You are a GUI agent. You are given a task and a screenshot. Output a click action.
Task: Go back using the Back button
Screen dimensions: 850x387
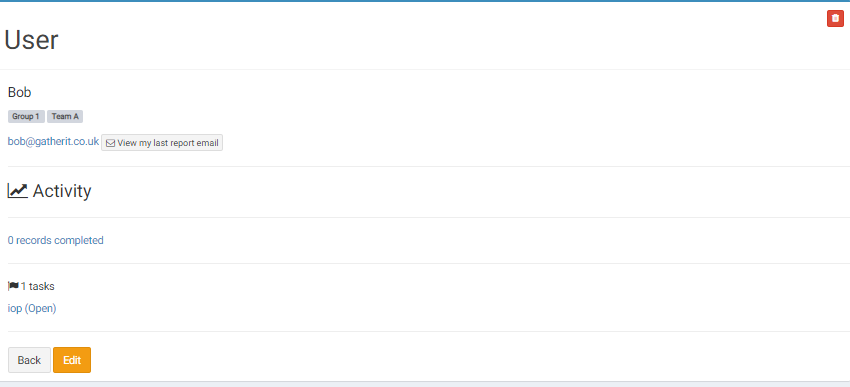pyautogui.click(x=29, y=360)
